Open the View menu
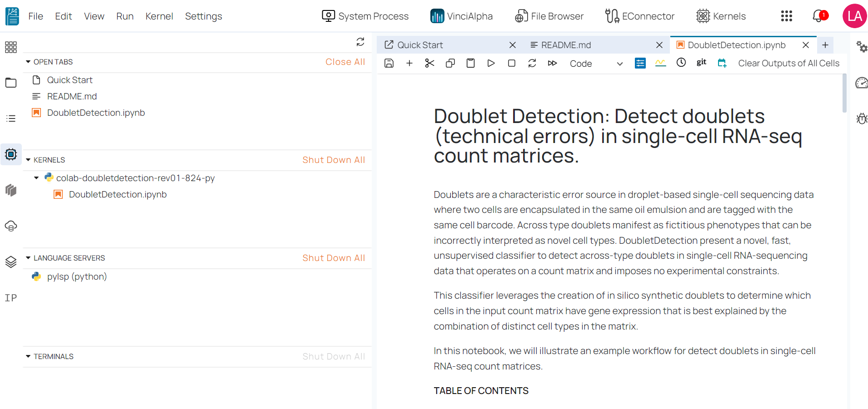 click(x=94, y=16)
